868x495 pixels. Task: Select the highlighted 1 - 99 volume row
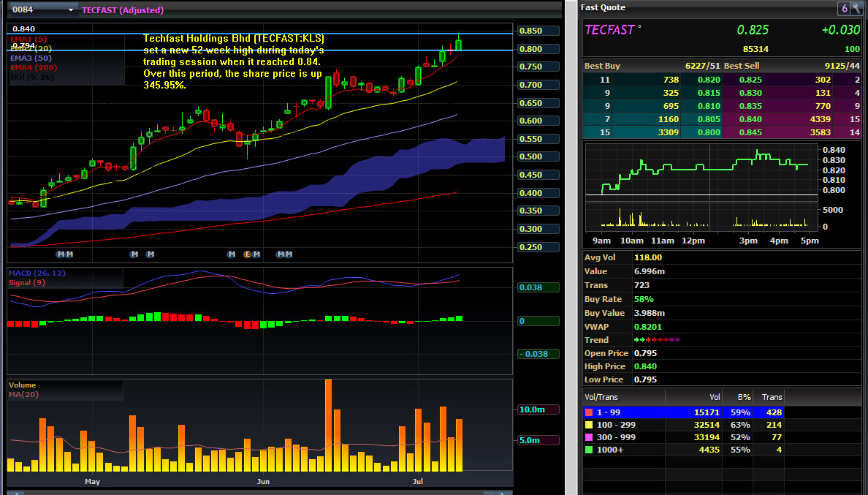684,412
